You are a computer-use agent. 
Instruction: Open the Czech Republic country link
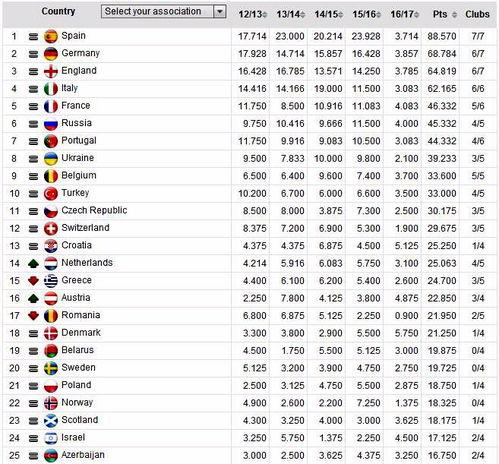point(94,210)
